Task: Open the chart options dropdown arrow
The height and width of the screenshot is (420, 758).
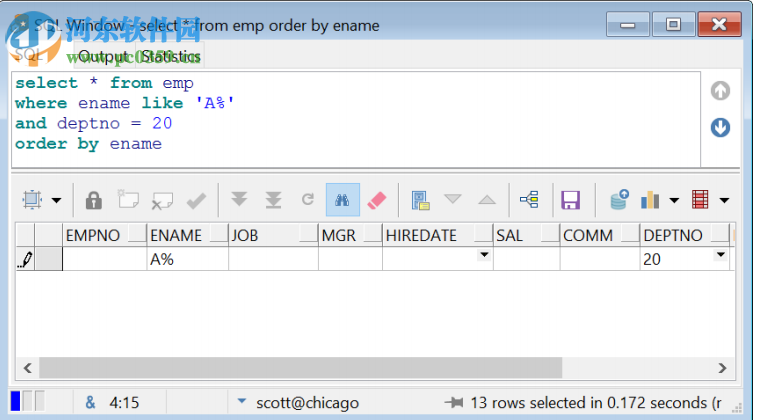Action: [674, 200]
